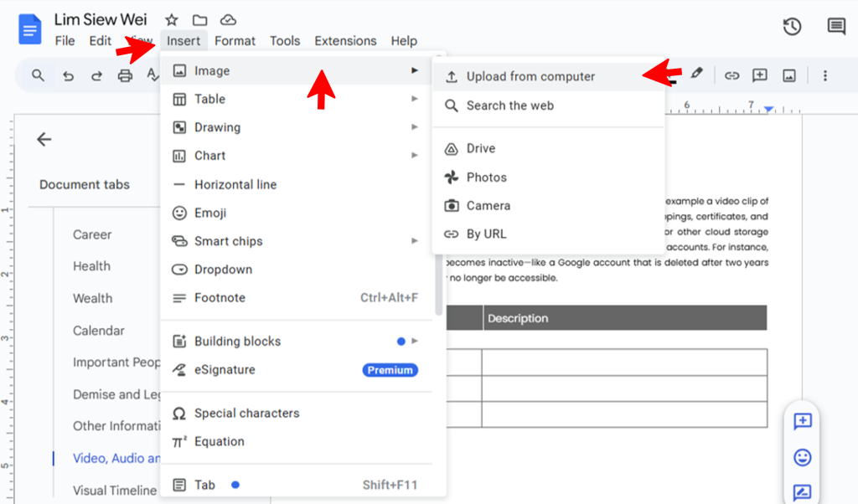Screen dimensions: 858x504
Task: Open the comments panel icon
Action: 836,27
